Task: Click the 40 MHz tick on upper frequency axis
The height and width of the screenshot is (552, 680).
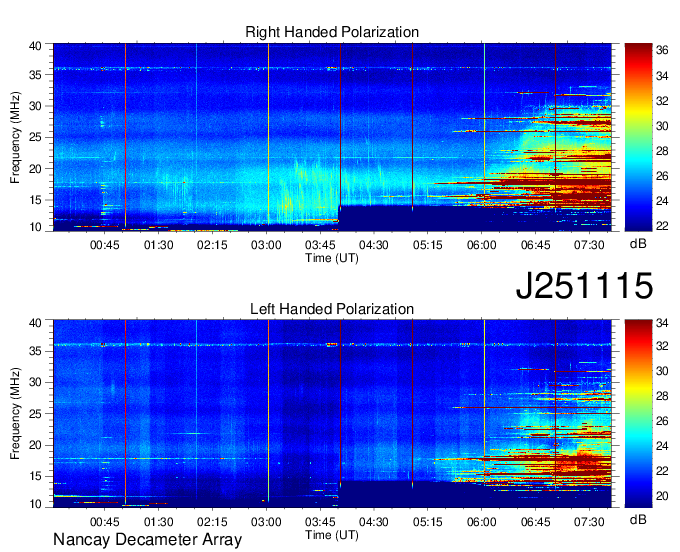Action: click(x=36, y=46)
